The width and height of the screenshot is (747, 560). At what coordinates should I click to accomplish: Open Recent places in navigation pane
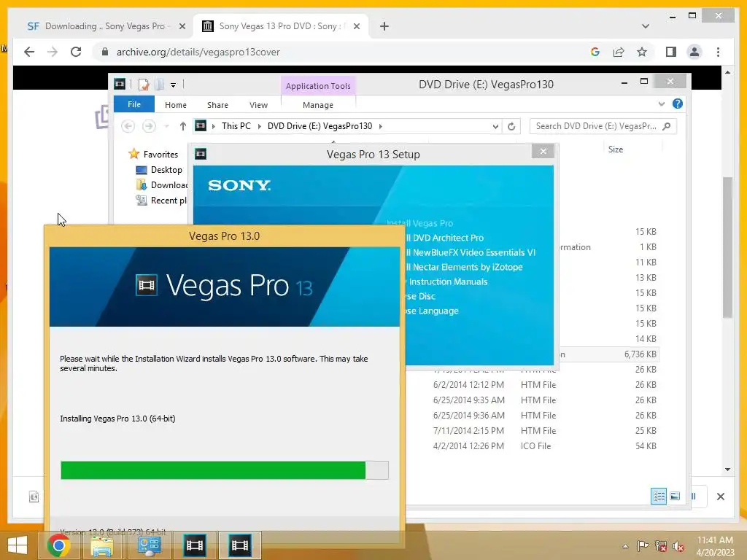pyautogui.click(x=169, y=201)
